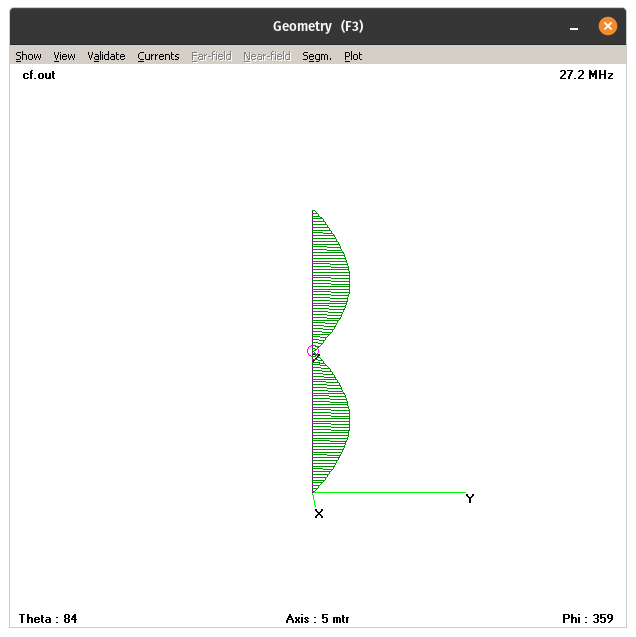
Task: Click the cf.out filename label
Action: pos(39,75)
